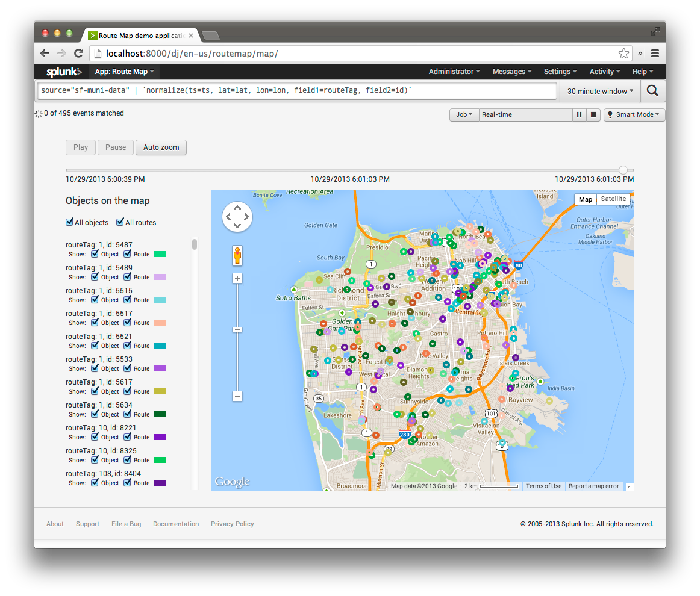Go back with browser back arrow
700x596 pixels.
click(45, 54)
